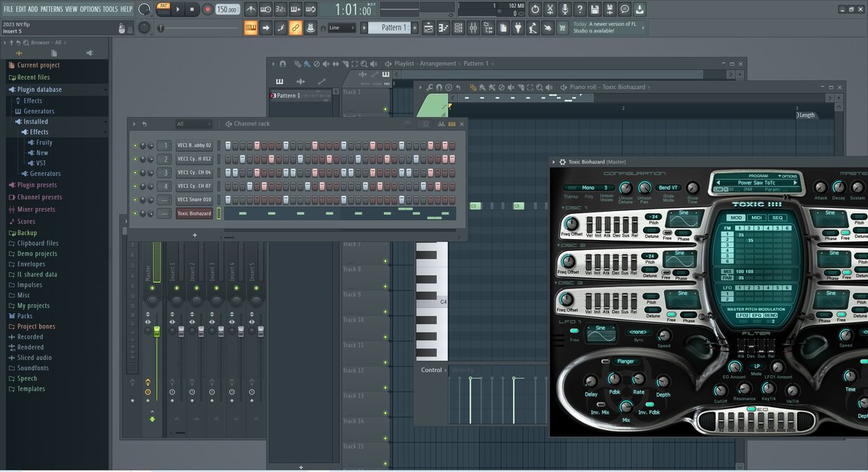This screenshot has width=868, height=472.
Task: Toggle PAT/SONG mode switch
Action: pyautogui.click(x=163, y=9)
